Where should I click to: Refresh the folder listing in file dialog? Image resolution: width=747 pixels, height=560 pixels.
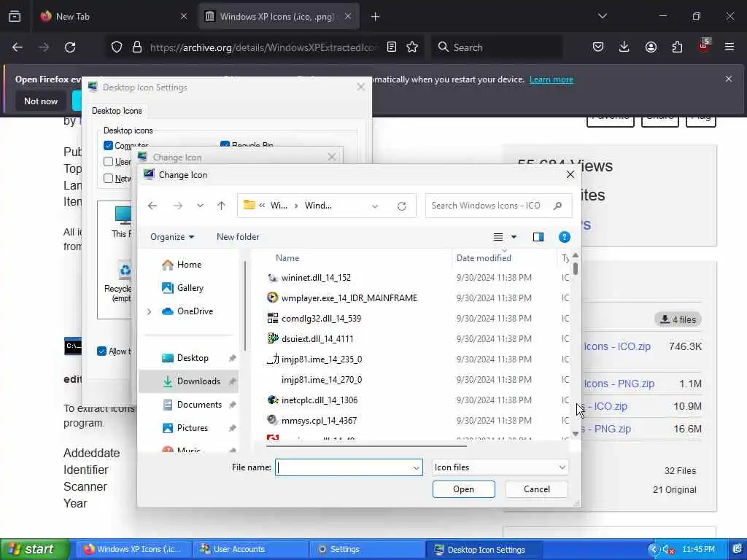(x=402, y=206)
